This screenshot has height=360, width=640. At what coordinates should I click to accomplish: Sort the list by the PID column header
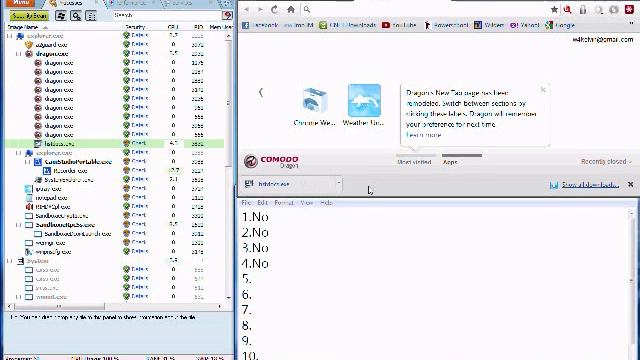point(198,27)
